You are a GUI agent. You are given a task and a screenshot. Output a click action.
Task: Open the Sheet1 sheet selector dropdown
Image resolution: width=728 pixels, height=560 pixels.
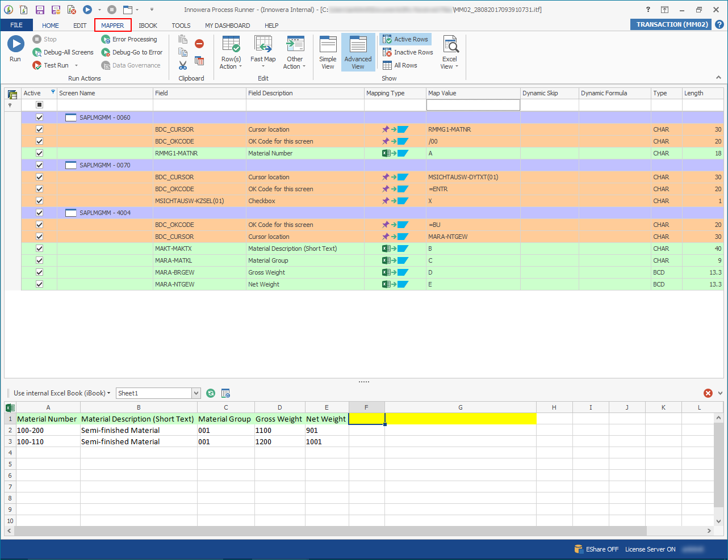pos(196,393)
